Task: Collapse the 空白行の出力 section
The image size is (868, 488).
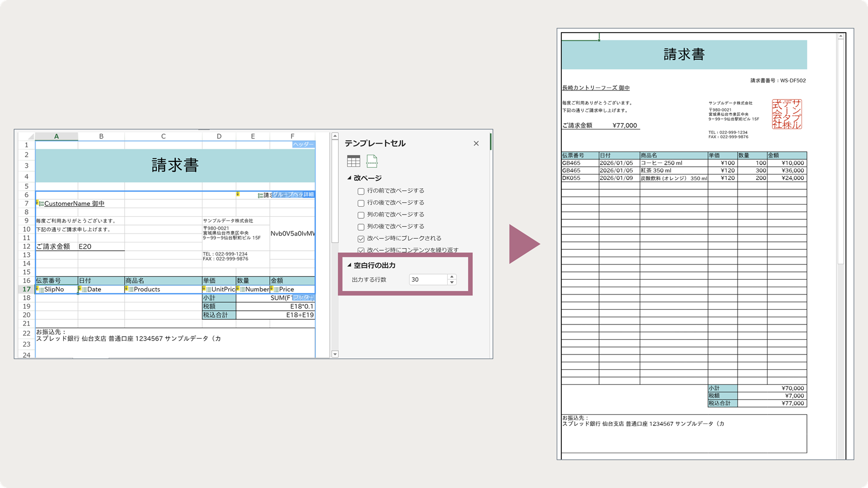Action: (x=349, y=265)
